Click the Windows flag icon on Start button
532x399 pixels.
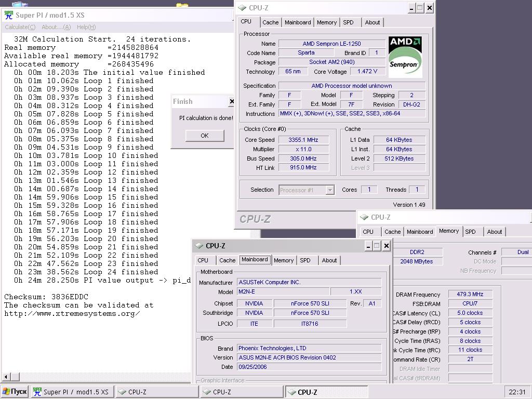6,392
